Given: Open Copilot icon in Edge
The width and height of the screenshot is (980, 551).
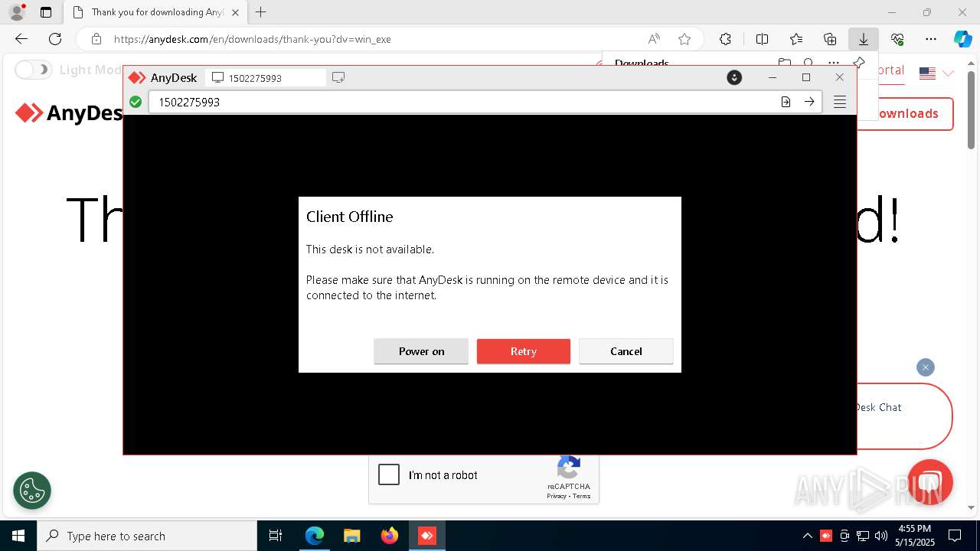Looking at the screenshot, I should (962, 39).
